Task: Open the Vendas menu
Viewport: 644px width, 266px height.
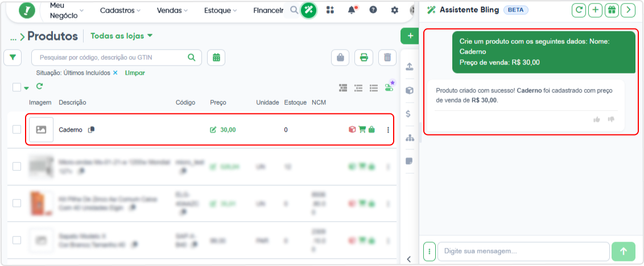Action: click(172, 10)
